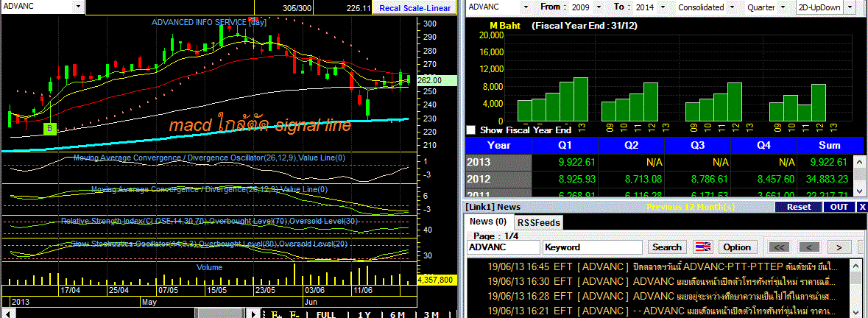
Task: Click the 4,357,800 volume value
Action: pos(437,280)
